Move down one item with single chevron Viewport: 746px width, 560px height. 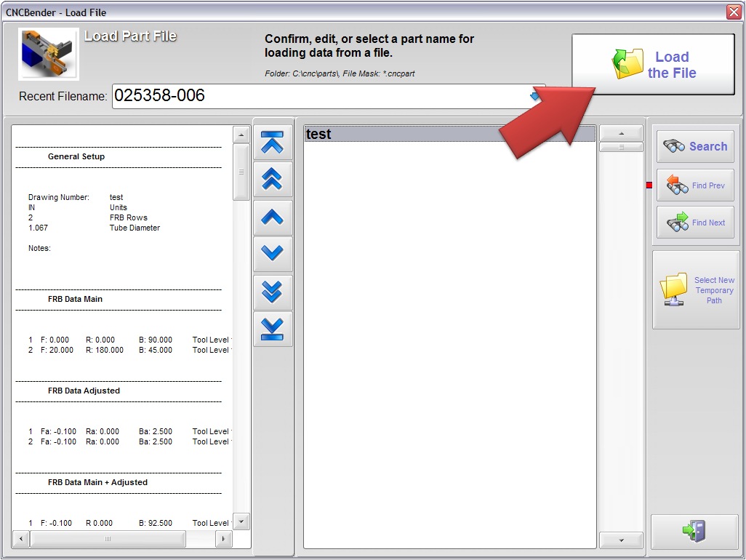273,254
